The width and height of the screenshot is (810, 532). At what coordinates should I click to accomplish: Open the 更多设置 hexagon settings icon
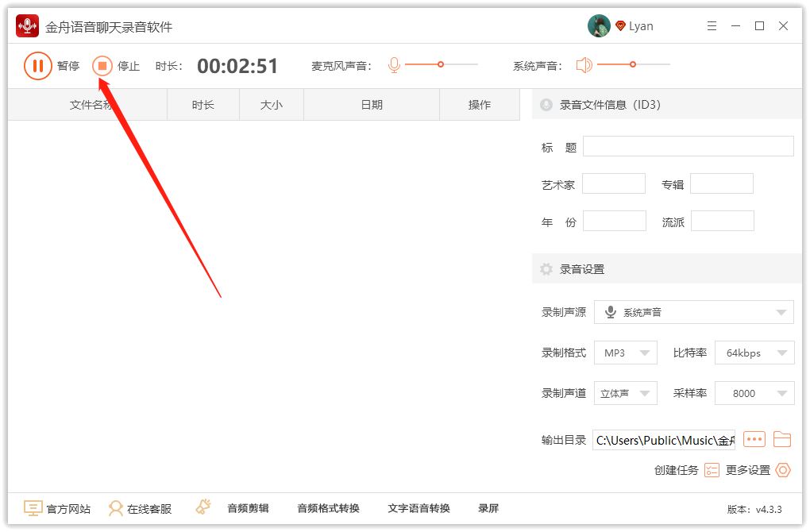click(x=783, y=470)
